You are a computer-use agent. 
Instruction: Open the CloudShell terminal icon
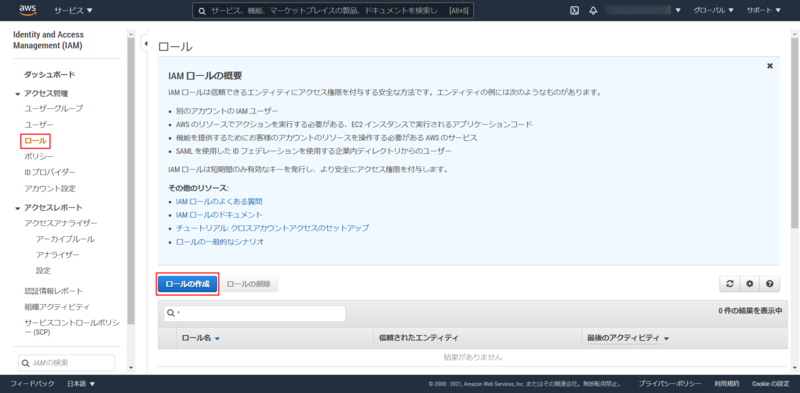coord(574,10)
